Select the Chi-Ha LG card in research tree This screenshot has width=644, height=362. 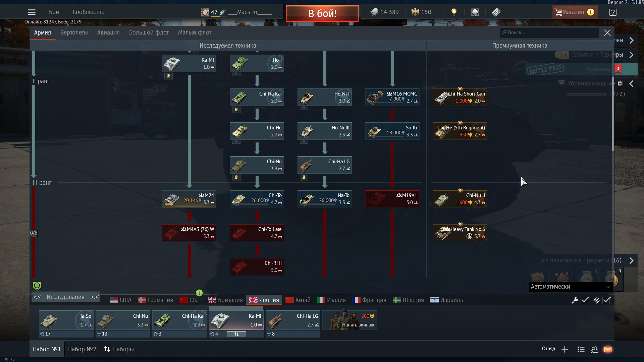point(325,165)
